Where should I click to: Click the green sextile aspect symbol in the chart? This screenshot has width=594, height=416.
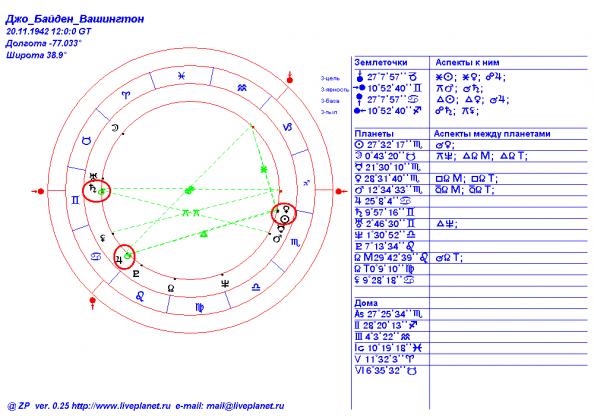coord(264,169)
